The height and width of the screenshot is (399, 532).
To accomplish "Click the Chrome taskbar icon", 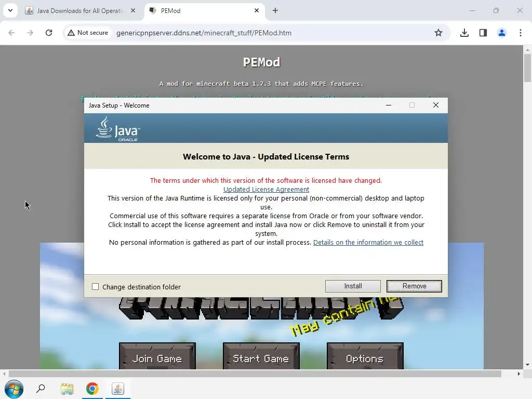I will click(x=92, y=389).
